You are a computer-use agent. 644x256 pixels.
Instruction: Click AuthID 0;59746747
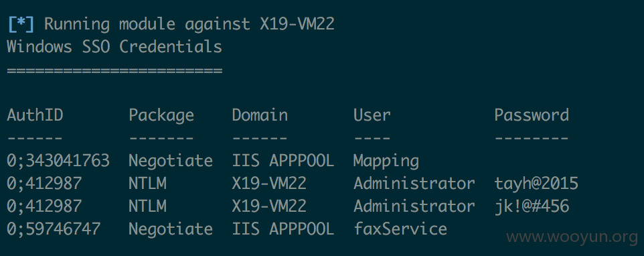point(54,229)
